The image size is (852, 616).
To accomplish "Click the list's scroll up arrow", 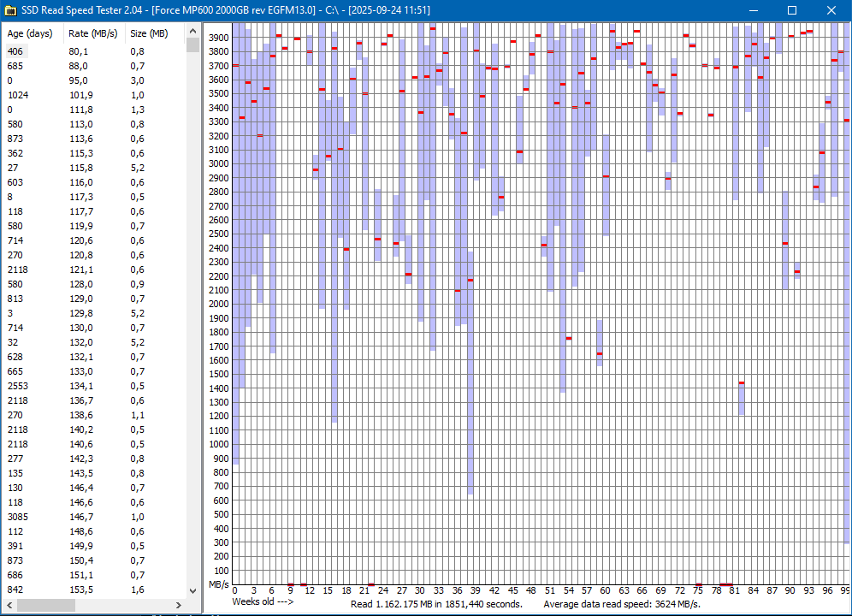I will tap(192, 31).
